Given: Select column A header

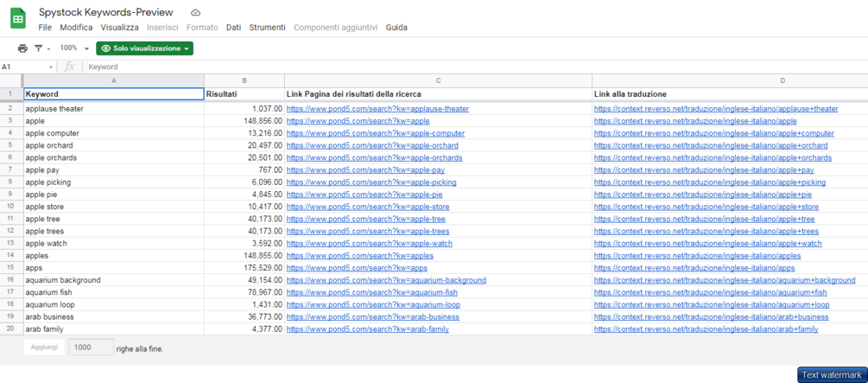Looking at the screenshot, I should point(113,80).
